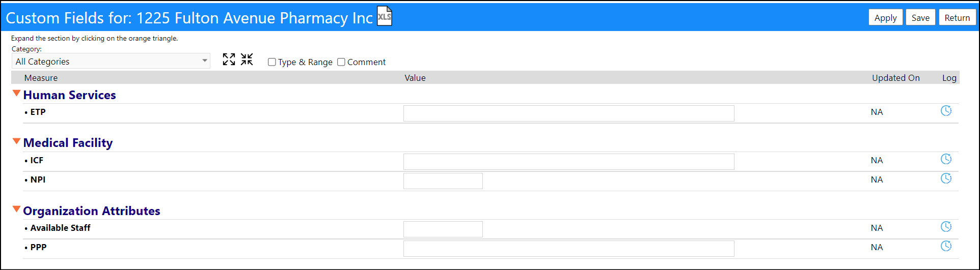The image size is (980, 270).
Task: Click the 'Expand the section' instruction text
Action: coord(94,38)
